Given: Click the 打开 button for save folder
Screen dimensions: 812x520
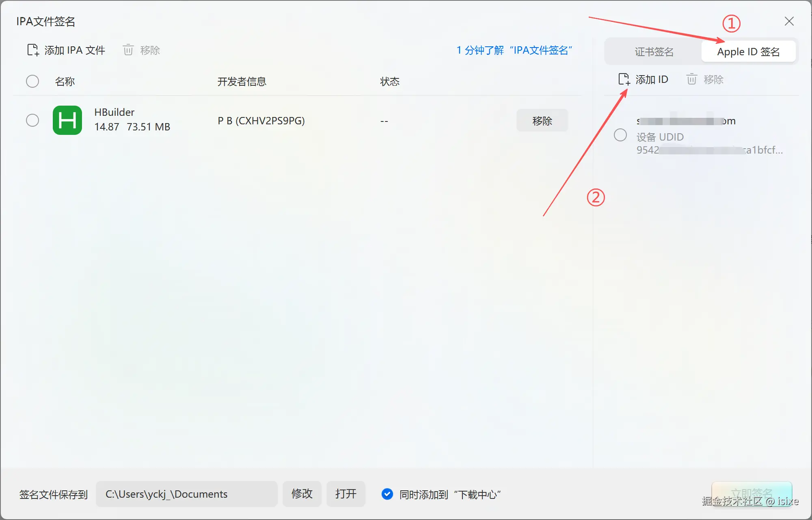Looking at the screenshot, I should pos(346,494).
